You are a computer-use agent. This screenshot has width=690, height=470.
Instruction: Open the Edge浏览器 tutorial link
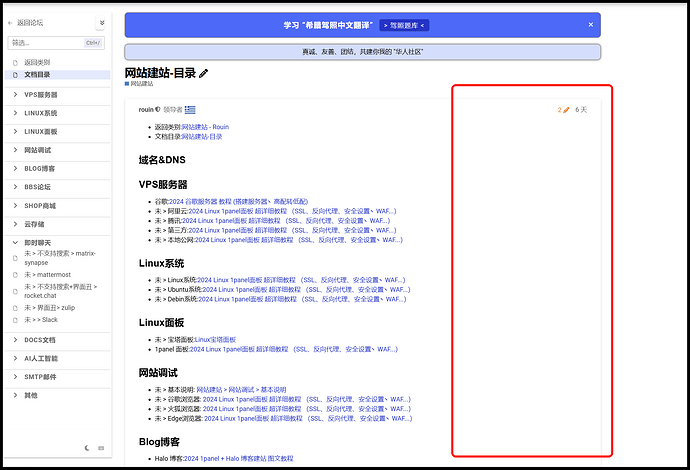[x=308, y=419]
